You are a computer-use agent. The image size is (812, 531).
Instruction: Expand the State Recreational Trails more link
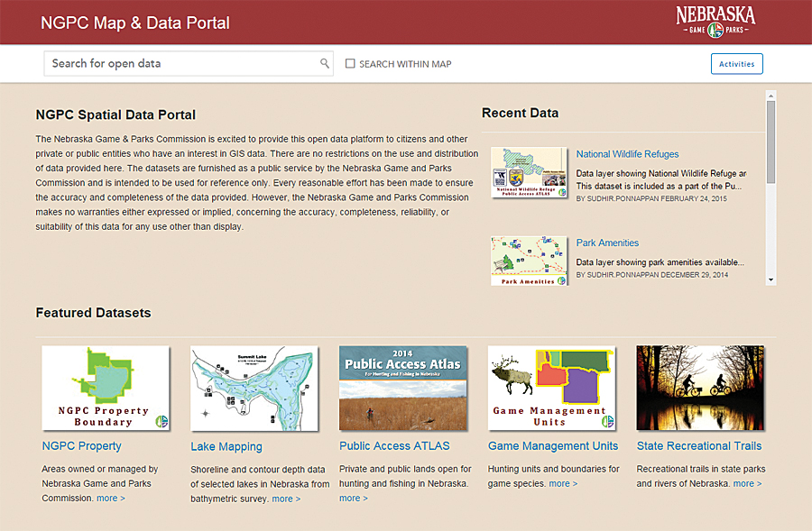(x=747, y=484)
